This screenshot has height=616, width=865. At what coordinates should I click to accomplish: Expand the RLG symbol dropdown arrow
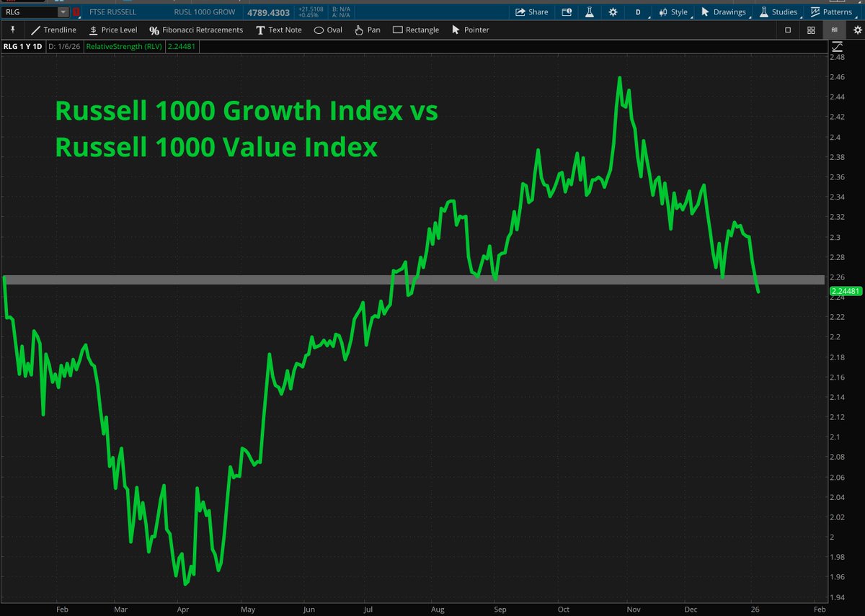coord(64,12)
